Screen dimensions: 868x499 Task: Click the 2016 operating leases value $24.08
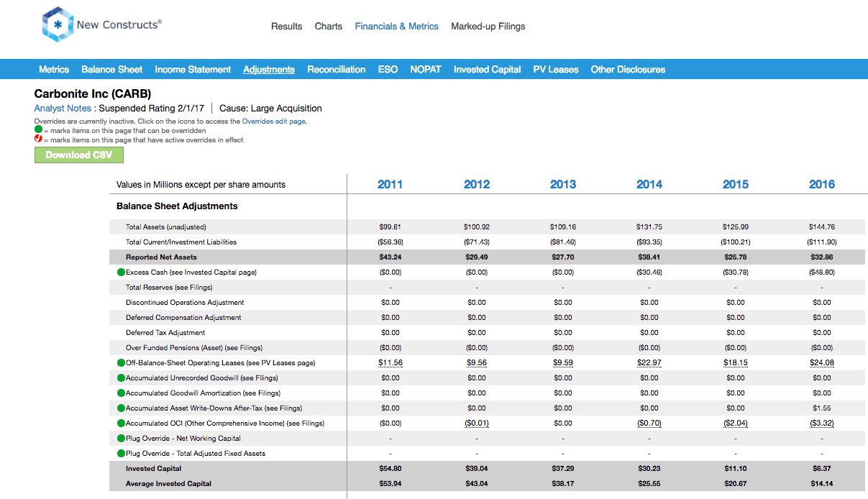pyautogui.click(x=822, y=363)
